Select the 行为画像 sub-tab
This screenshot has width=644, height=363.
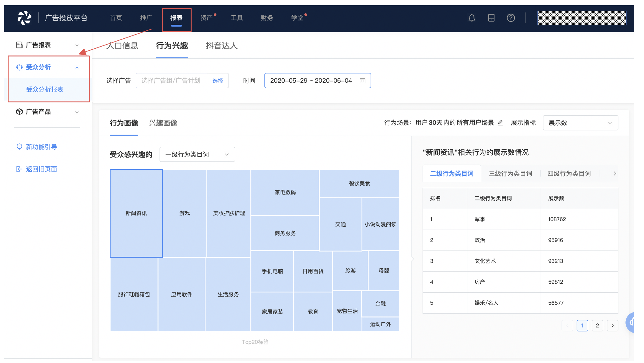[x=124, y=123]
